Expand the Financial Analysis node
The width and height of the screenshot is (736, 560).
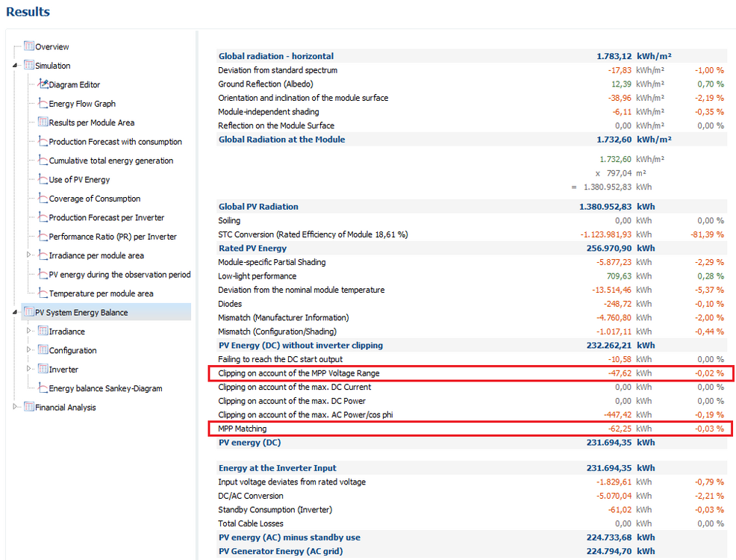(15, 407)
